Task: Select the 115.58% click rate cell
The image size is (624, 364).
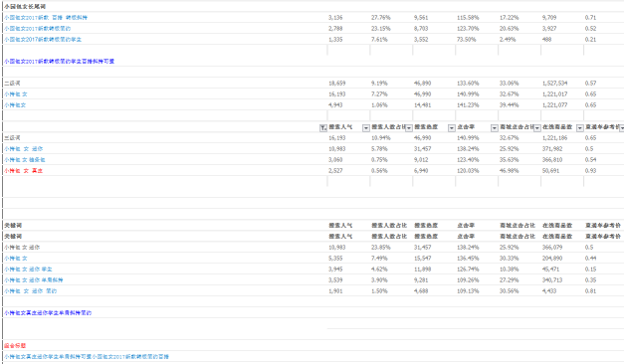Action: [x=468, y=18]
